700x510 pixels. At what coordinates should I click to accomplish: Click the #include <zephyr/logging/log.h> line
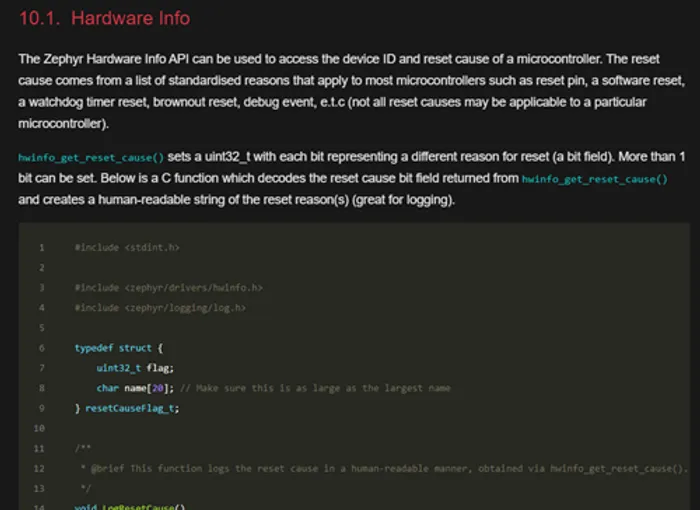point(160,308)
